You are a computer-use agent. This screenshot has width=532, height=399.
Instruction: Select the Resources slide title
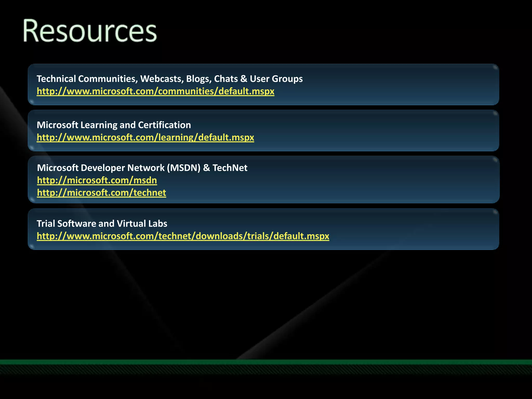[x=90, y=31]
